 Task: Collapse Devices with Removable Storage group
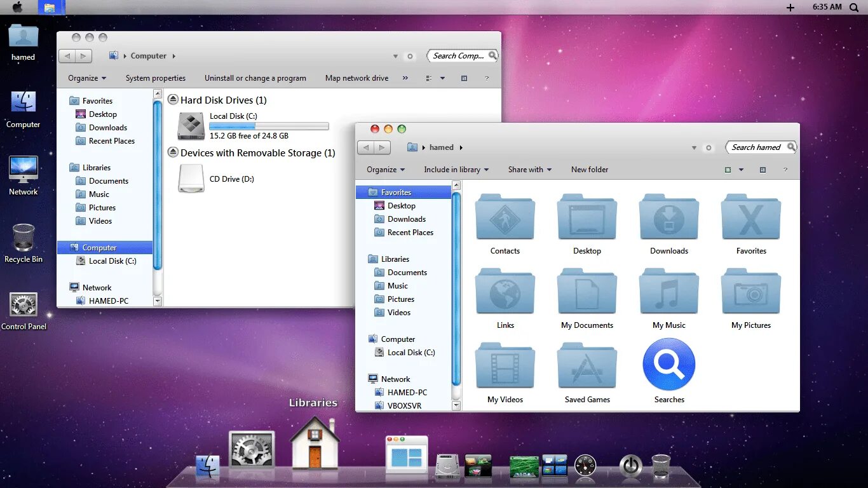[x=173, y=152]
